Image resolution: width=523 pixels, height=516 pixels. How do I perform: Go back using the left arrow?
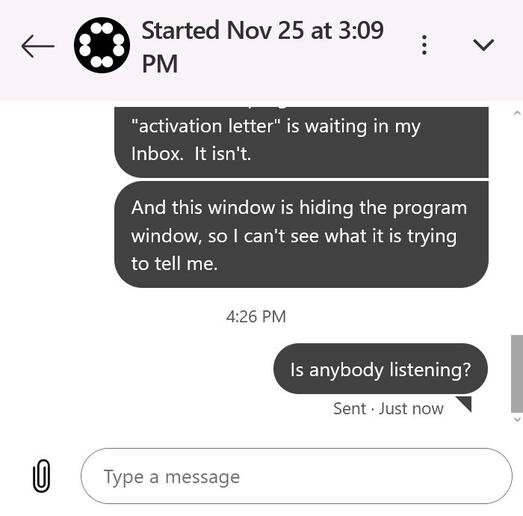pyautogui.click(x=38, y=46)
